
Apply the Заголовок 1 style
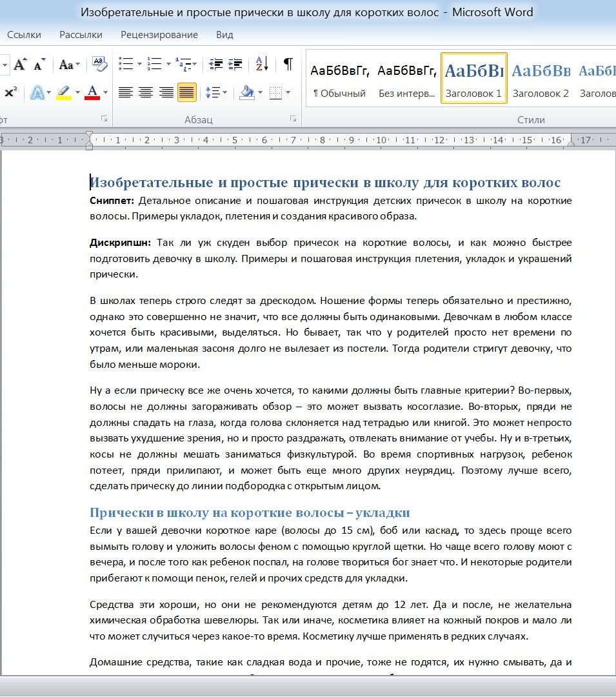pos(474,78)
